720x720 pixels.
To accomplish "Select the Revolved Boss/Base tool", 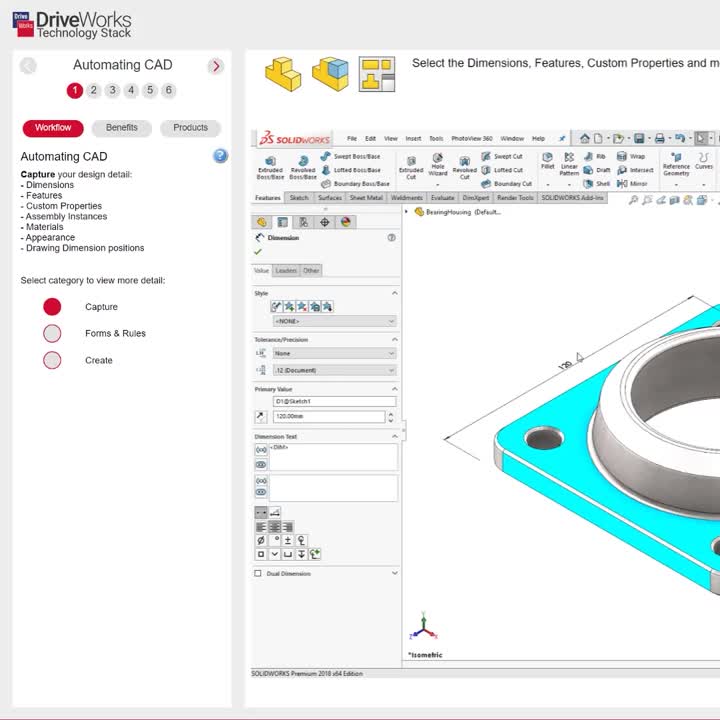I will pyautogui.click(x=303, y=168).
